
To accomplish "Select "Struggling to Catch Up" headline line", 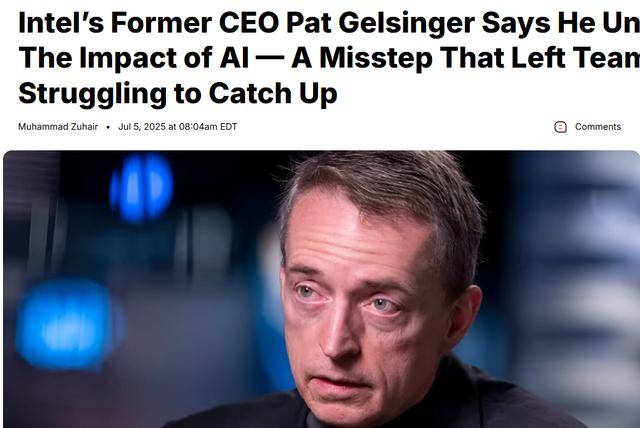I will tap(178, 93).
